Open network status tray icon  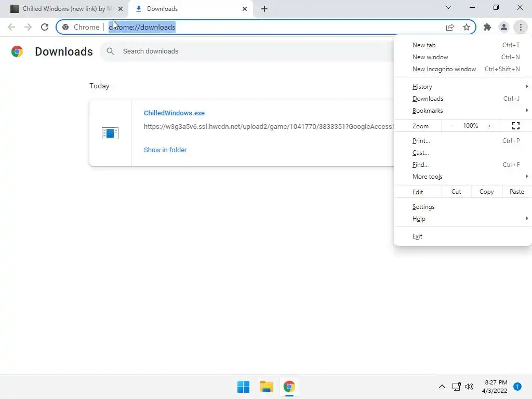456,387
